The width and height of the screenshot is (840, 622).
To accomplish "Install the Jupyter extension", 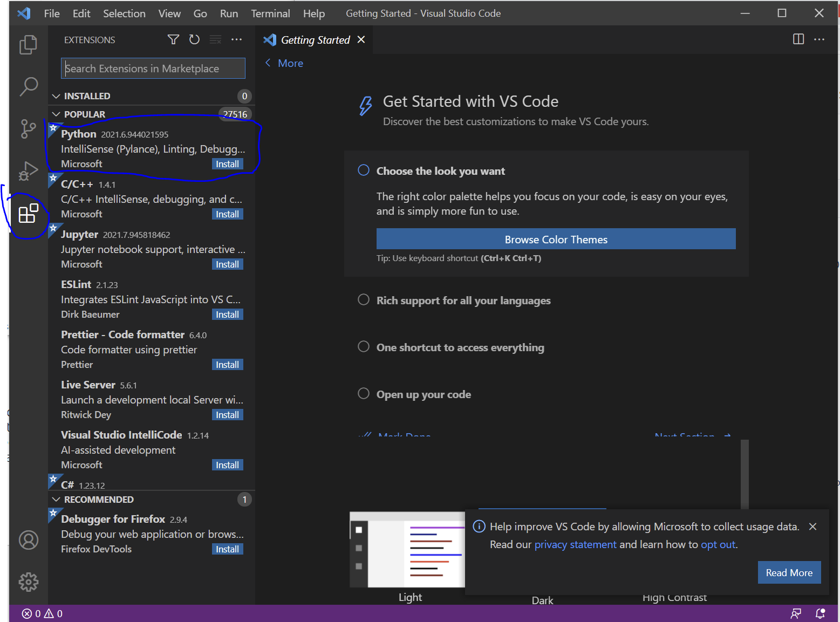I will (228, 264).
